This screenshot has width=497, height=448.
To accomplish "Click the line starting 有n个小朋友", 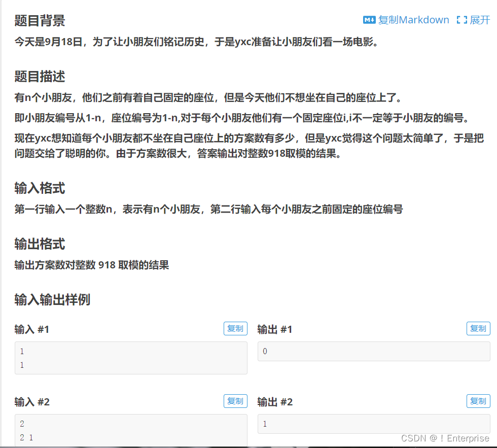I will click(208, 97).
